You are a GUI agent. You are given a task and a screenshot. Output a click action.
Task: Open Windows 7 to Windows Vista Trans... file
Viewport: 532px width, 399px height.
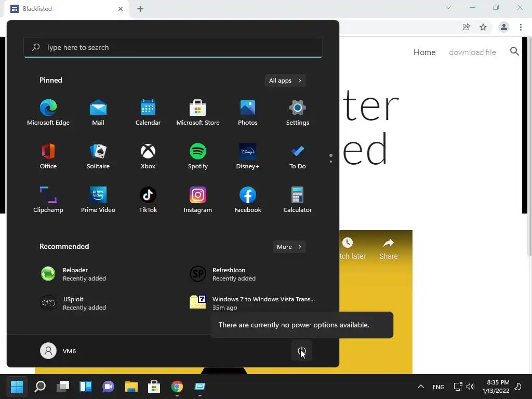click(252, 303)
